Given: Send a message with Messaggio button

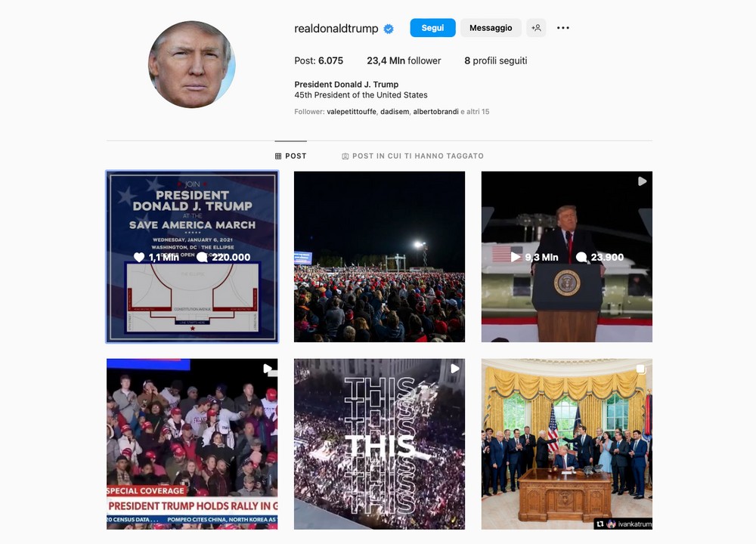Looking at the screenshot, I should tap(491, 28).
